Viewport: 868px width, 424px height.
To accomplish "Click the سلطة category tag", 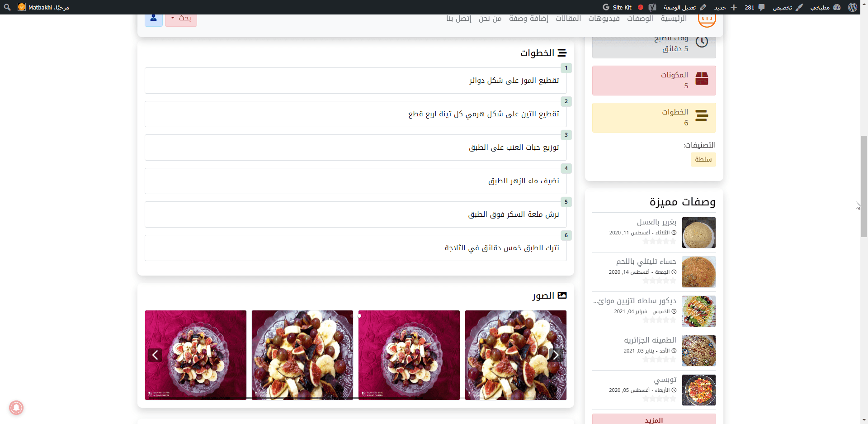I will tap(703, 159).
